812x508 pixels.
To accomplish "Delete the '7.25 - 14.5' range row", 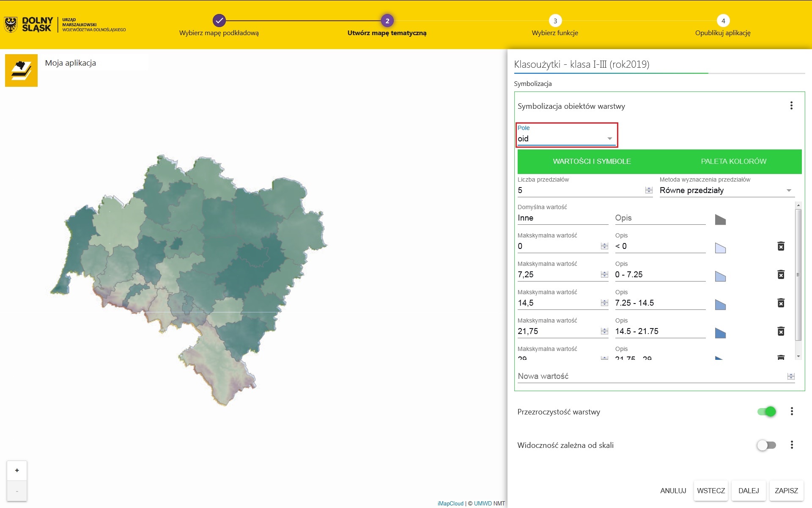I will click(x=781, y=303).
